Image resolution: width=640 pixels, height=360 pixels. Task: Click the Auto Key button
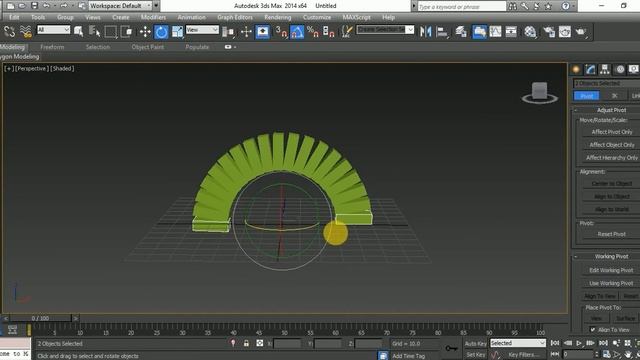(476, 344)
